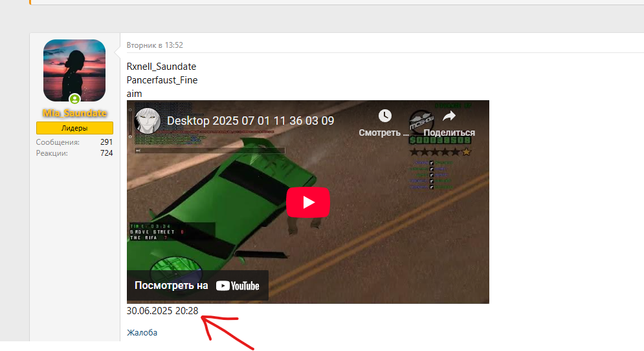The height and width of the screenshot is (351, 644).
Task: Click the date '30.06.2025 20:28'
Action: [x=162, y=311]
